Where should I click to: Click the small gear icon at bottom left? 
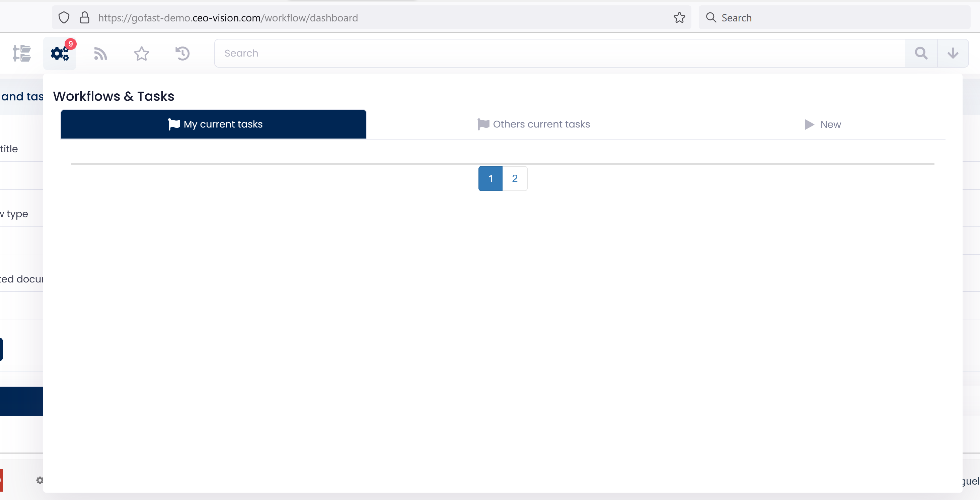click(x=40, y=480)
